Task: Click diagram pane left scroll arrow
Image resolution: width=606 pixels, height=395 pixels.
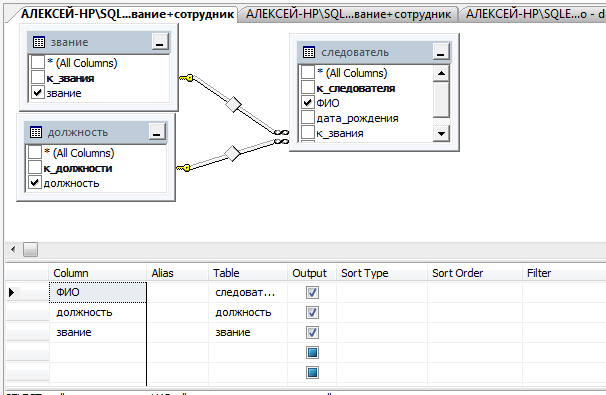Action: tap(13, 249)
